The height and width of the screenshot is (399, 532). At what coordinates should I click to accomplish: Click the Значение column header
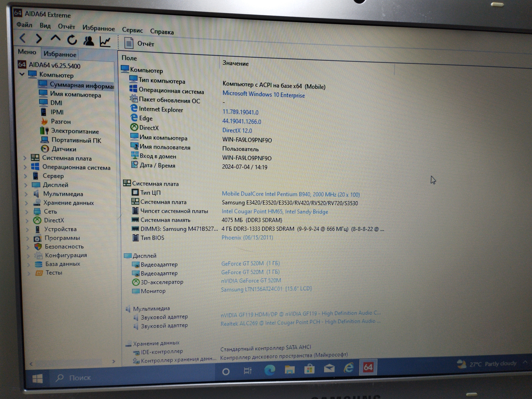[x=236, y=63]
